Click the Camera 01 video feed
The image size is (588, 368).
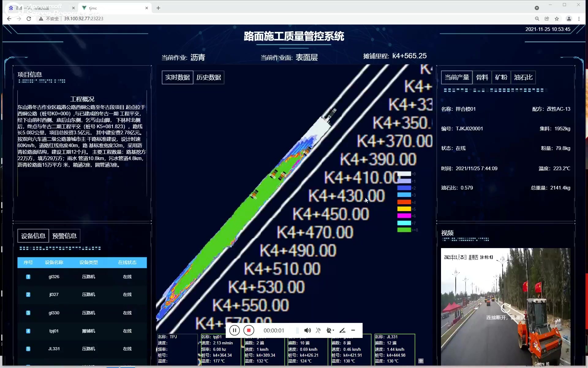[x=506, y=307]
